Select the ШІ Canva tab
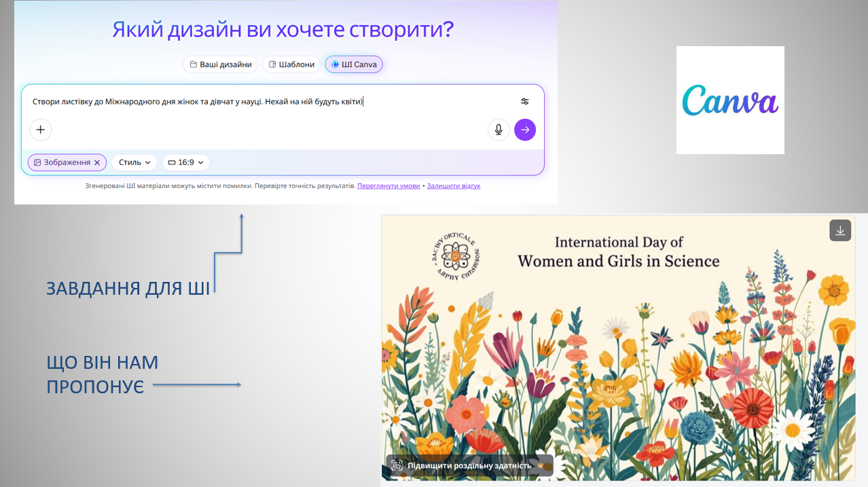 [354, 65]
